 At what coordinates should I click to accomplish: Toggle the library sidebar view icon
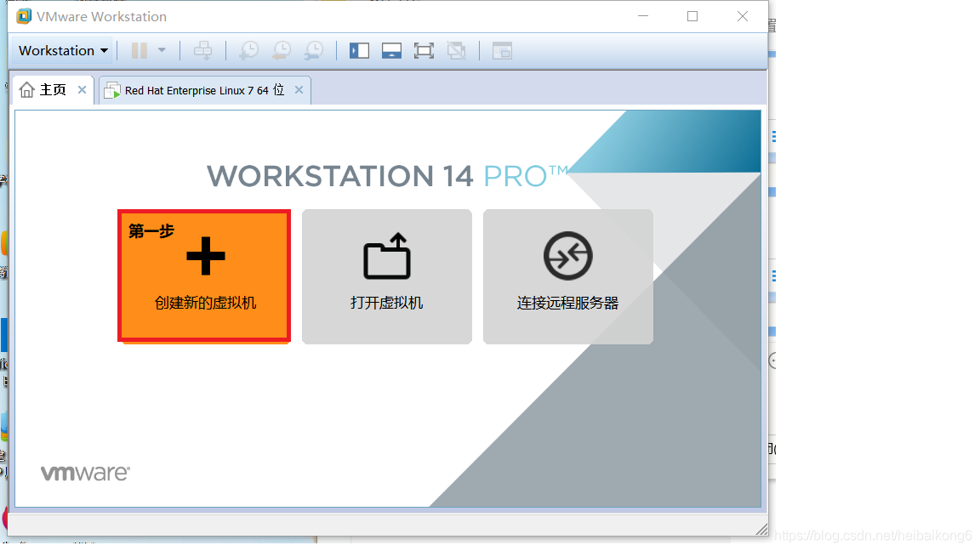tap(359, 51)
